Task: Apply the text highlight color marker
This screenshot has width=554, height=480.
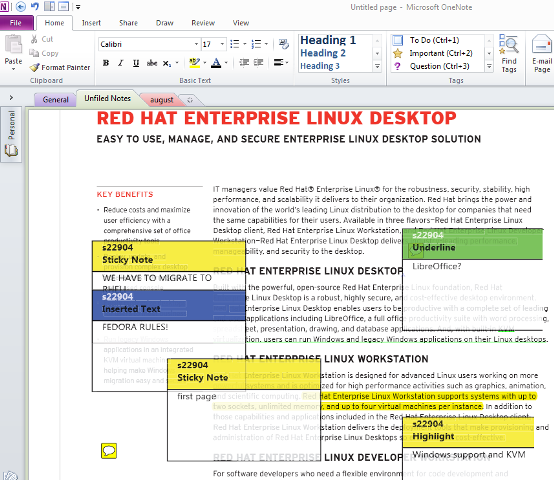Action: point(194,63)
